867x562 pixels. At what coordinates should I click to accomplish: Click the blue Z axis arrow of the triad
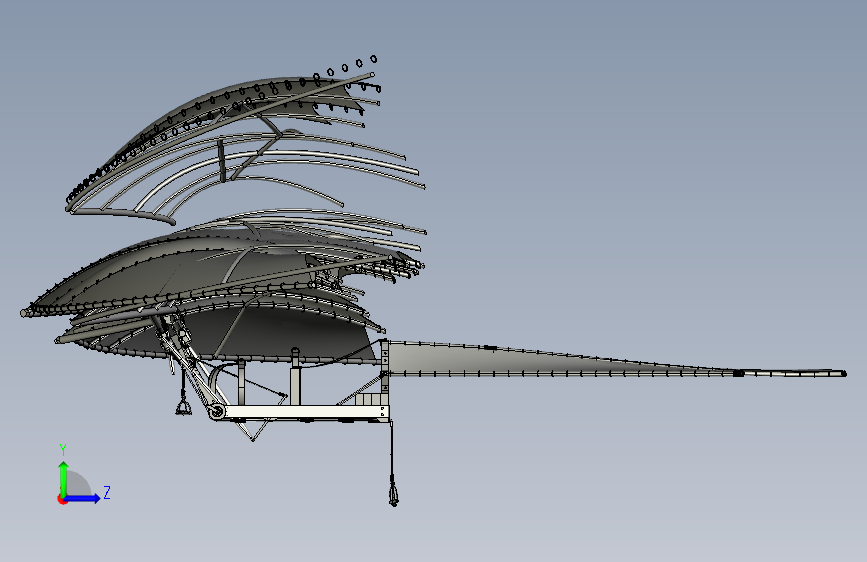click(x=83, y=498)
